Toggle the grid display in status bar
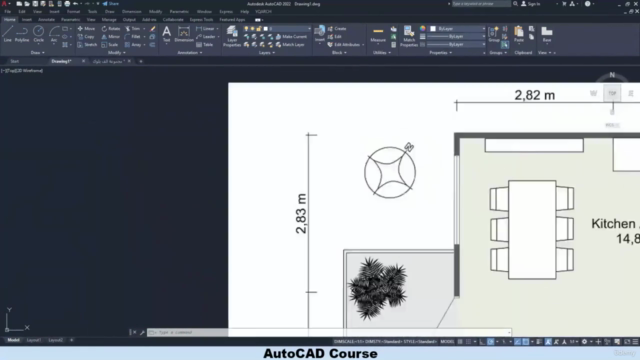The height and width of the screenshot is (360, 640). (460, 342)
